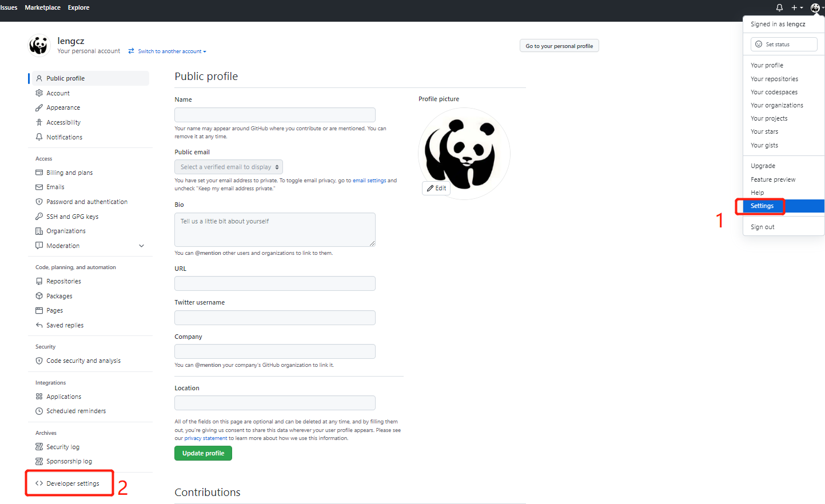Click the Set status button
Viewport: 825px width, 504px height.
point(784,44)
